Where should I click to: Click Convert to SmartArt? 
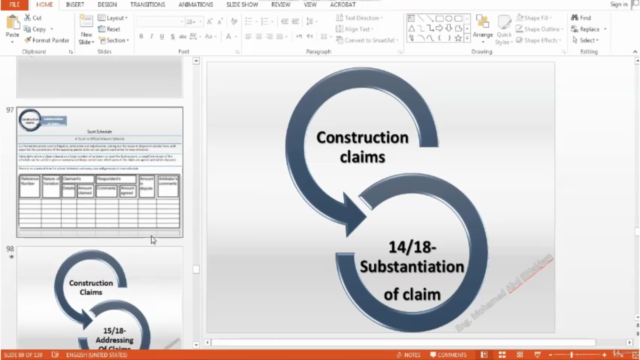pos(367,40)
